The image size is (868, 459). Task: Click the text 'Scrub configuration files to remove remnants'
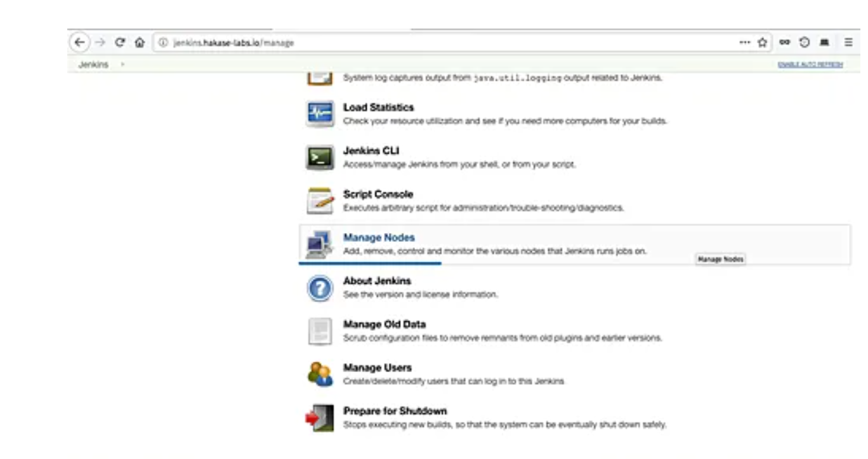tap(430, 338)
